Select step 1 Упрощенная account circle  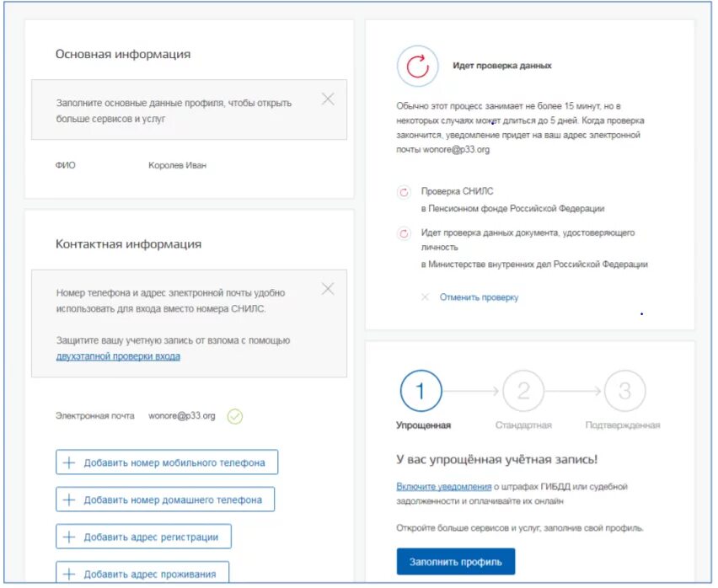coord(421,391)
